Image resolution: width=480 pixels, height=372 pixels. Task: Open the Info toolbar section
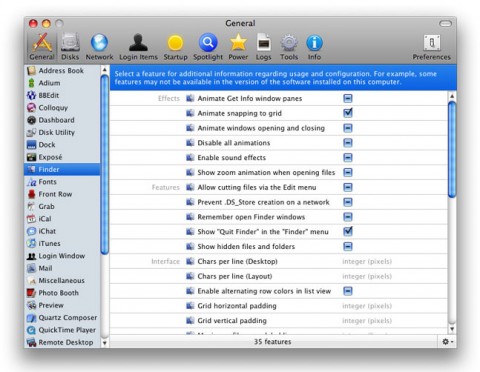(314, 47)
